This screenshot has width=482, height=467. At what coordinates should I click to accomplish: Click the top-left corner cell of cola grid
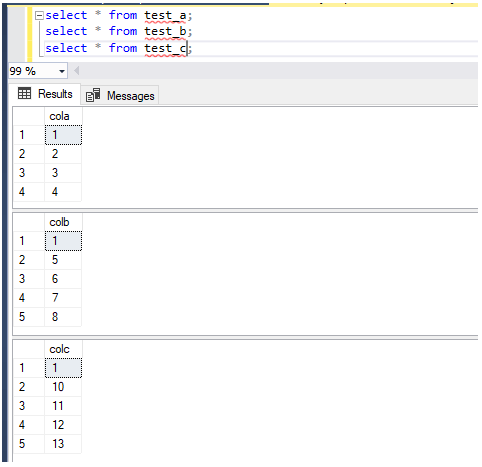[29, 116]
